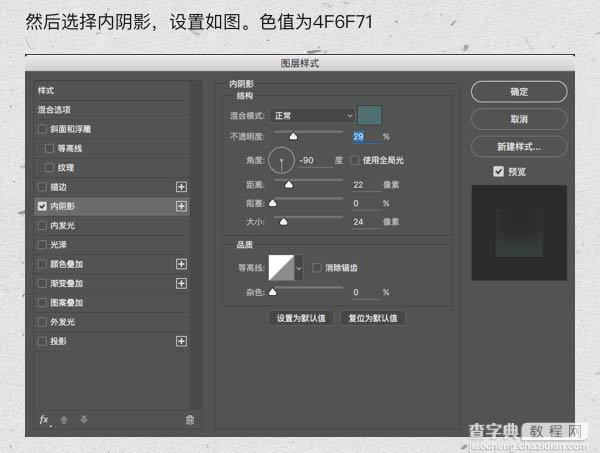Select the 外发光 style row
The image size is (600, 453).
click(x=112, y=322)
